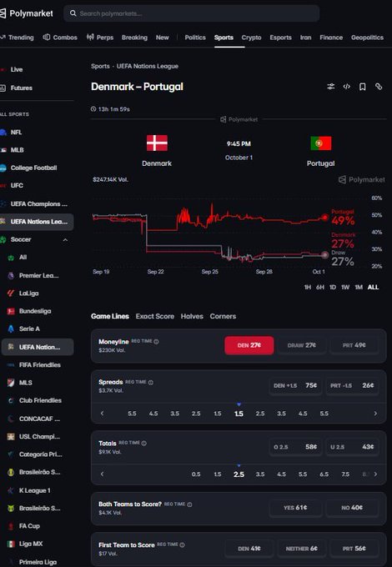Set chart range to 1W
This screenshot has height=567, width=392.
pyautogui.click(x=345, y=287)
